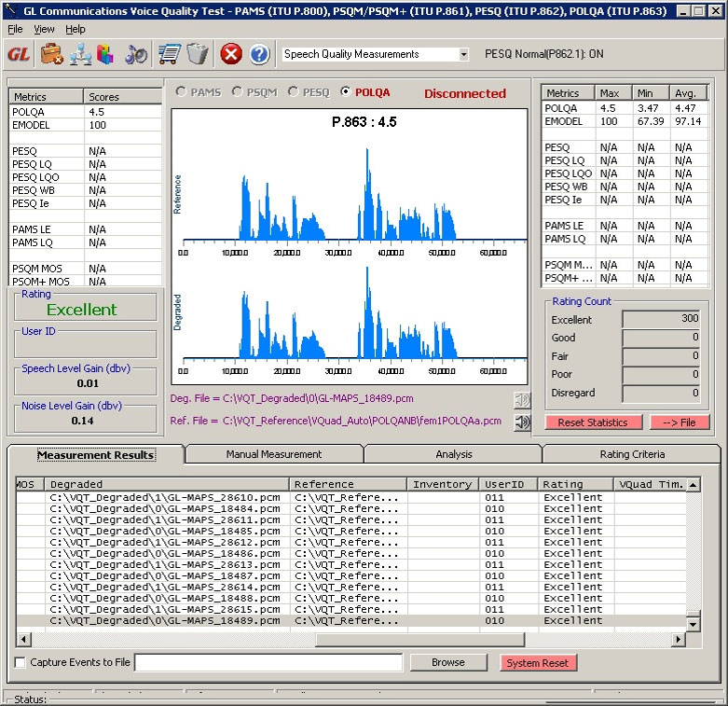Click the Reference waveform graph
This screenshot has width=728, height=706.
355,195
